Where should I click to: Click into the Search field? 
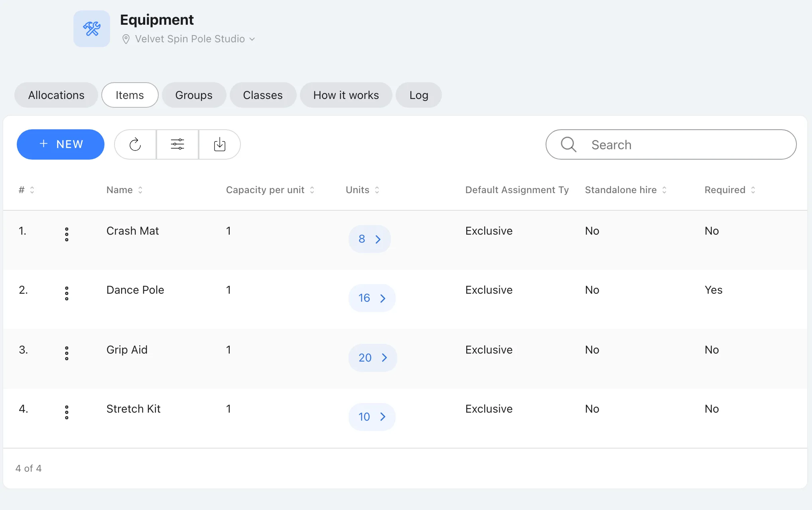click(671, 144)
